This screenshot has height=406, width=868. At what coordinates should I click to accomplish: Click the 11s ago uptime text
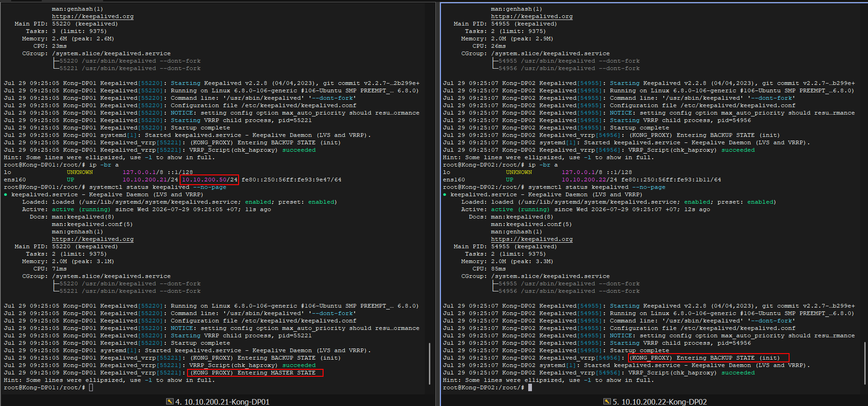click(x=258, y=209)
